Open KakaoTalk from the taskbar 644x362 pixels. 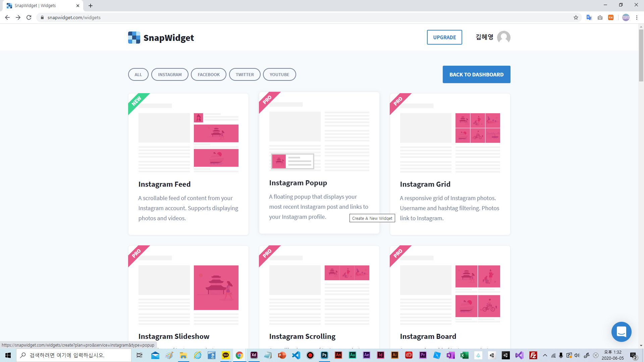point(226,355)
